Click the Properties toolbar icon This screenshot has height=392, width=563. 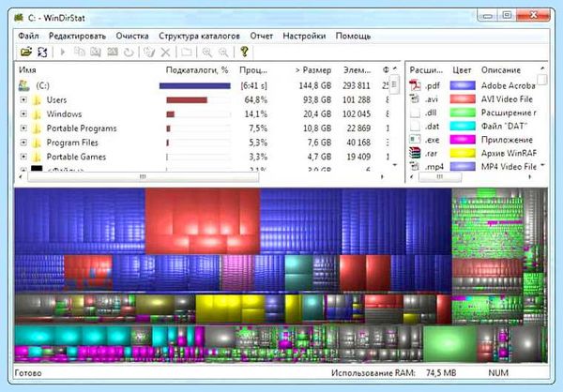(187, 53)
